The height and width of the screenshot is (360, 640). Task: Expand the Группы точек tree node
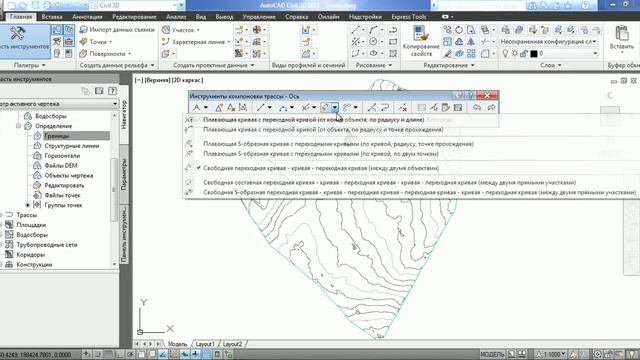(28, 205)
